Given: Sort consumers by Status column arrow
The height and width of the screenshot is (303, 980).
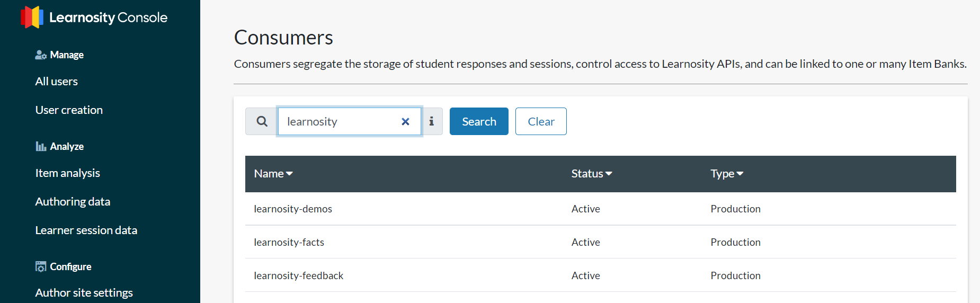Looking at the screenshot, I should 609,174.
